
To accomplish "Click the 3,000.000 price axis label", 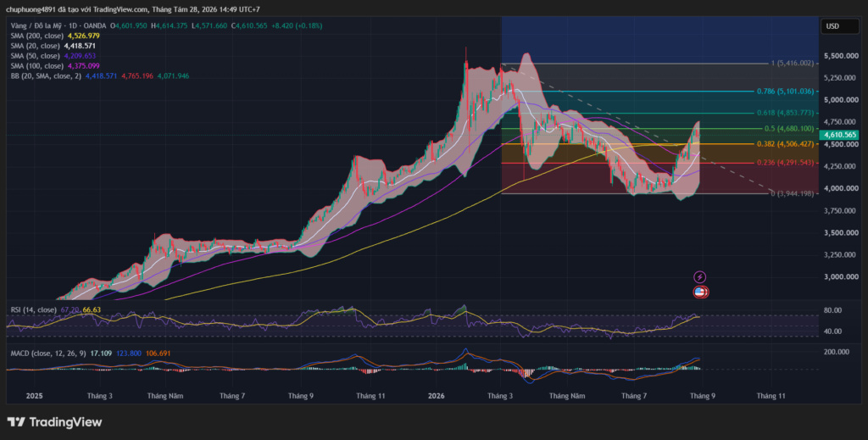I will 840,277.
